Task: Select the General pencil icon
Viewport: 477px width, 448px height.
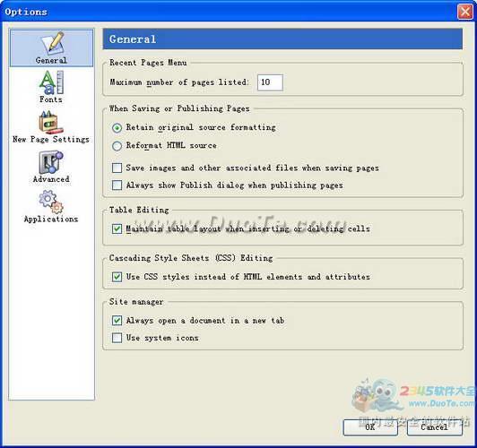Action: [x=52, y=44]
